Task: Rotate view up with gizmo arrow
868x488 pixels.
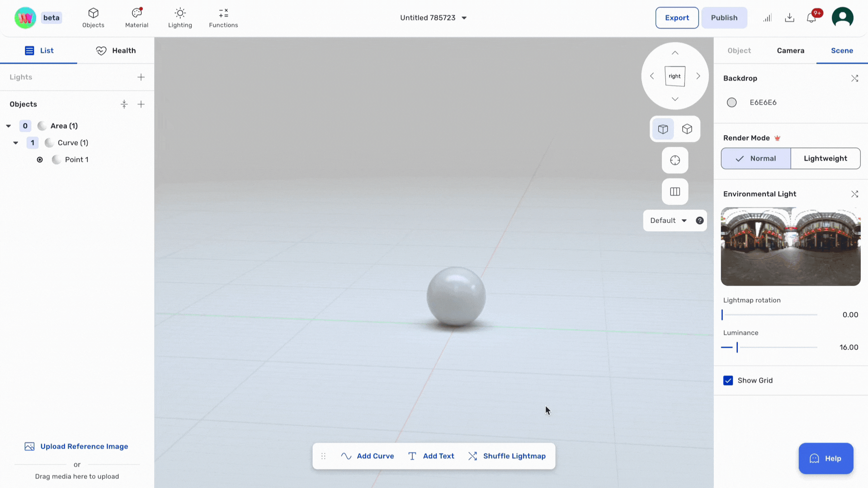Action: click(x=675, y=53)
